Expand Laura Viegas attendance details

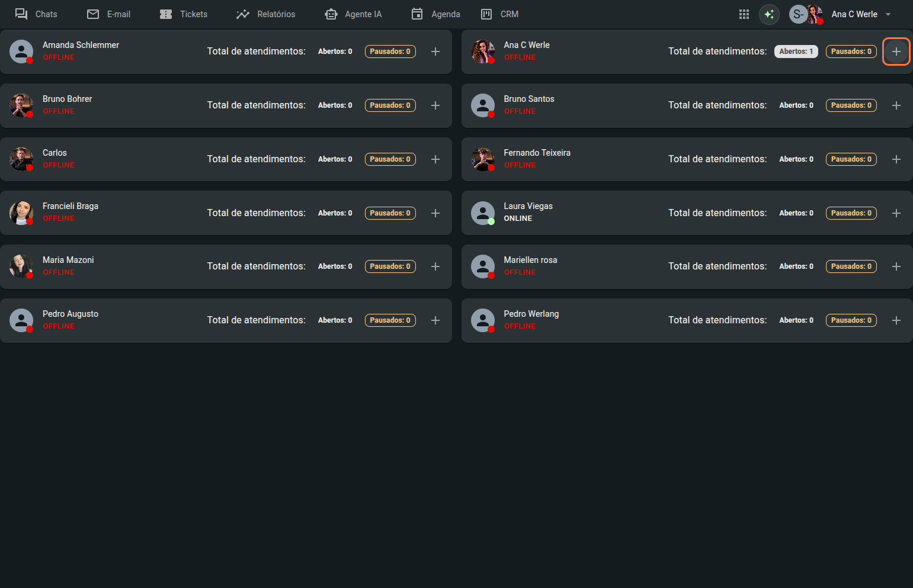(x=896, y=213)
